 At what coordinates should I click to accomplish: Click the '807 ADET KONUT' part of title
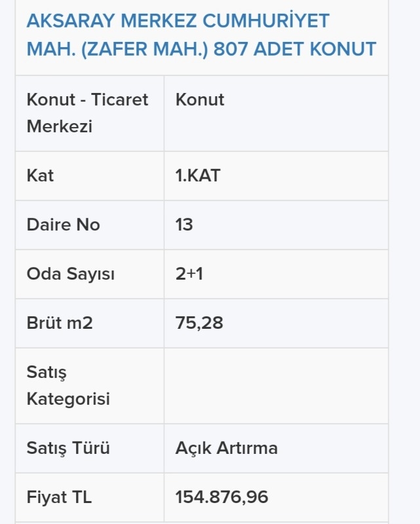[295, 49]
